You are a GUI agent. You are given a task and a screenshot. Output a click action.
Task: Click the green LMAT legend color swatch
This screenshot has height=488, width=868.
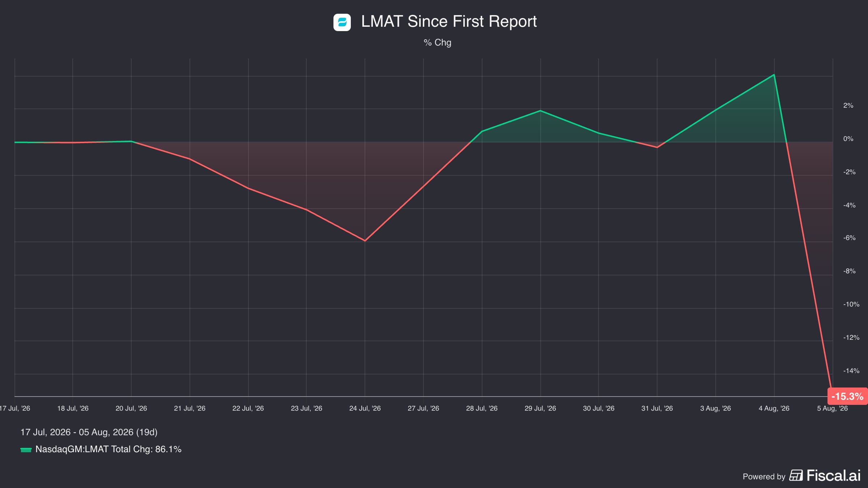[26, 450]
